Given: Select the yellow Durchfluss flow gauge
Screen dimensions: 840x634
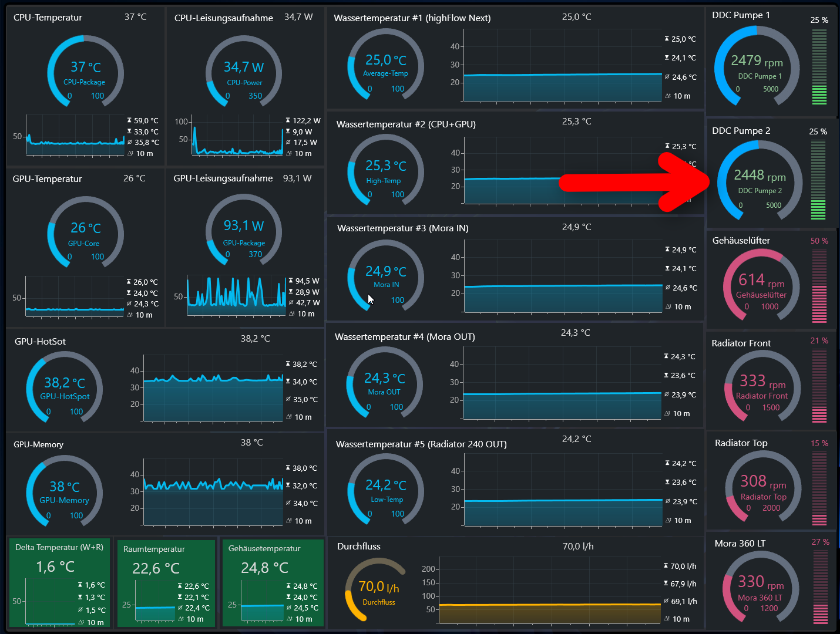Looking at the screenshot, I should pos(376,589).
